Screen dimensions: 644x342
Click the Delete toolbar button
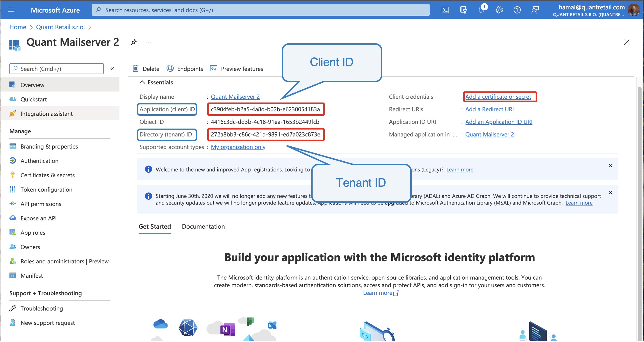tap(146, 69)
